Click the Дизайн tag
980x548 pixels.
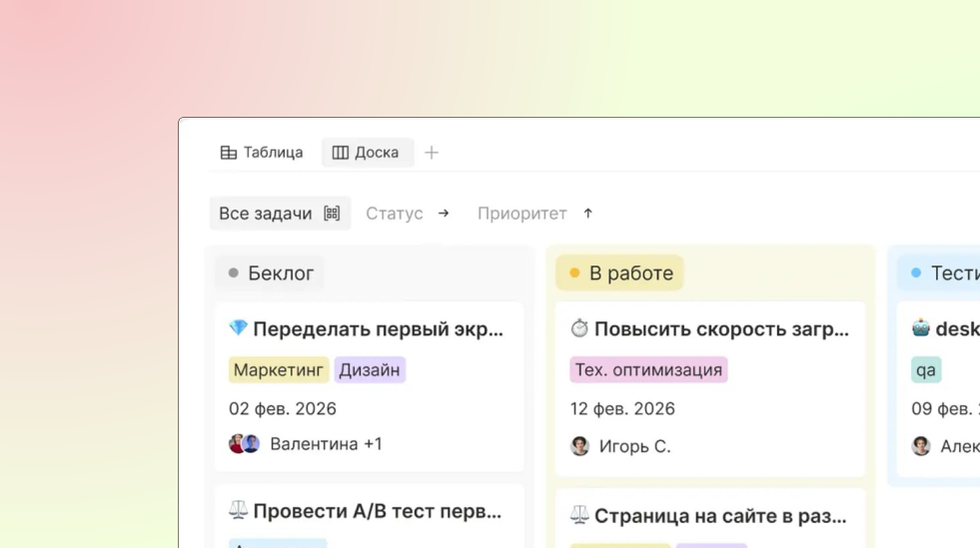pos(370,370)
